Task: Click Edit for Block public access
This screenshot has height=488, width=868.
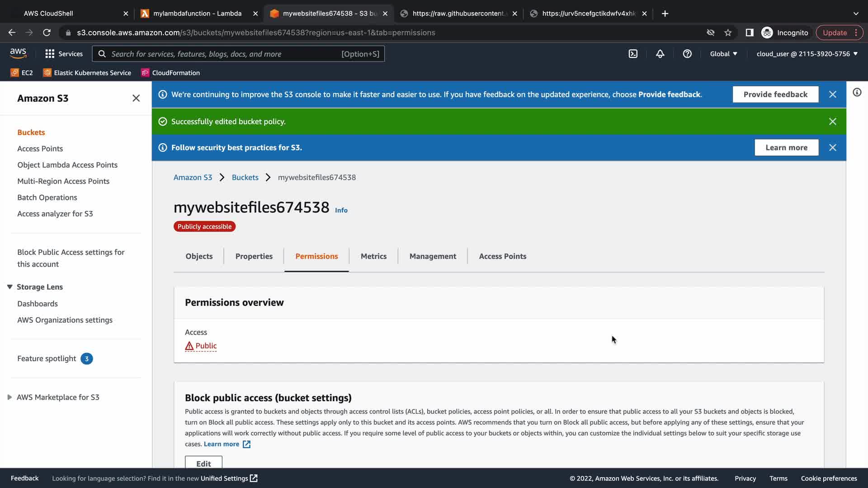Action: (x=203, y=464)
